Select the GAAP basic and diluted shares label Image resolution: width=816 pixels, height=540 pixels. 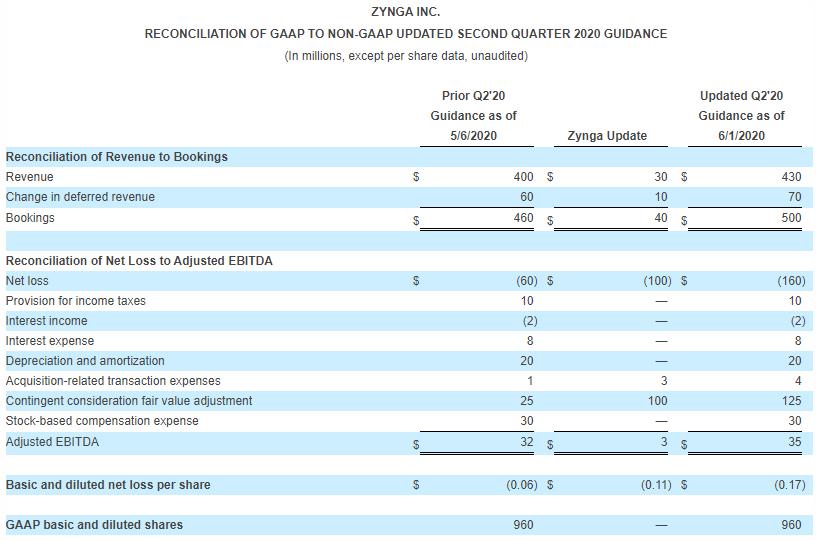click(x=94, y=525)
